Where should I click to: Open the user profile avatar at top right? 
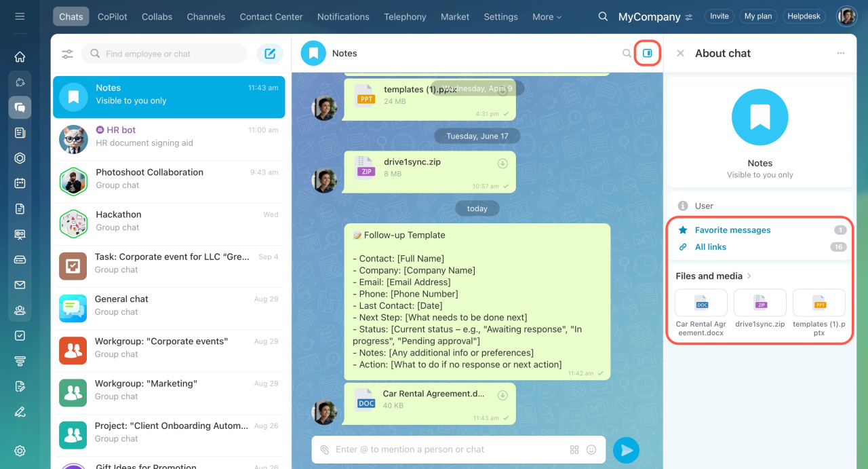tap(847, 16)
